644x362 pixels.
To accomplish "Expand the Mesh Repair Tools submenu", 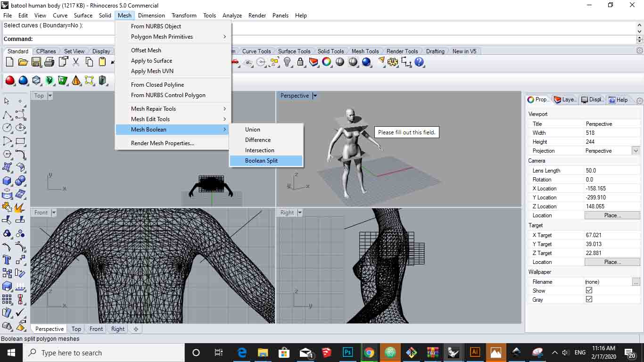I will tap(173, 109).
